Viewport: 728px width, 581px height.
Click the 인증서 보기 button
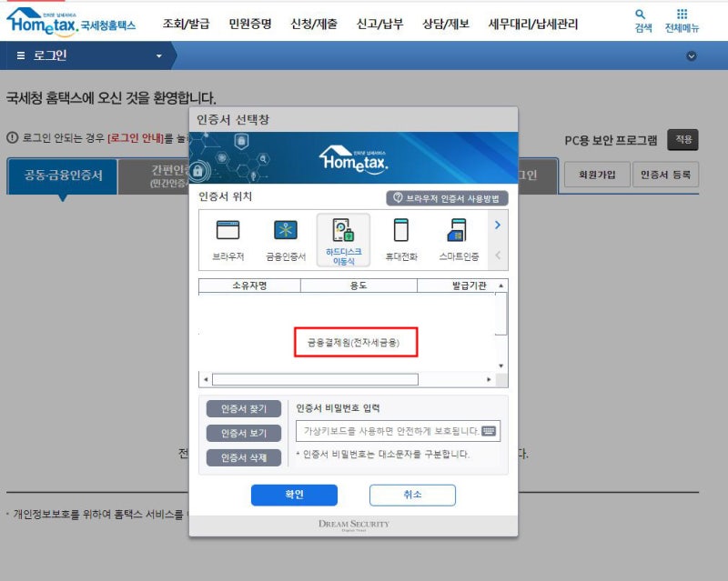pos(244,434)
